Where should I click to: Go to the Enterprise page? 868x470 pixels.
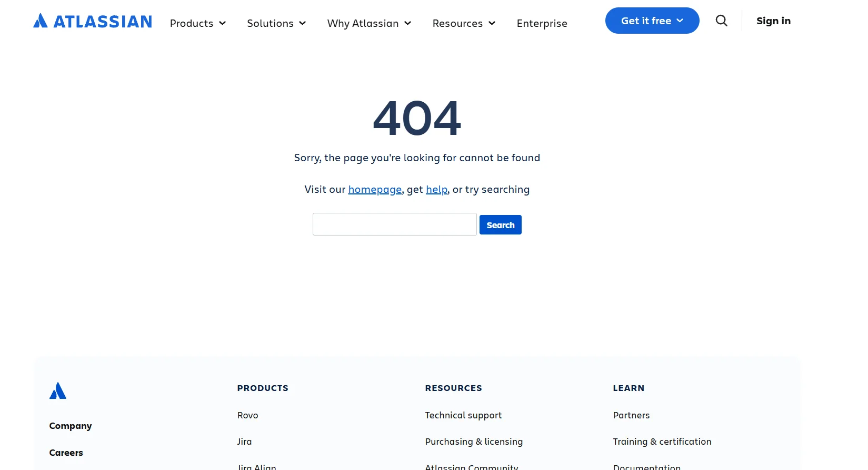542,23
